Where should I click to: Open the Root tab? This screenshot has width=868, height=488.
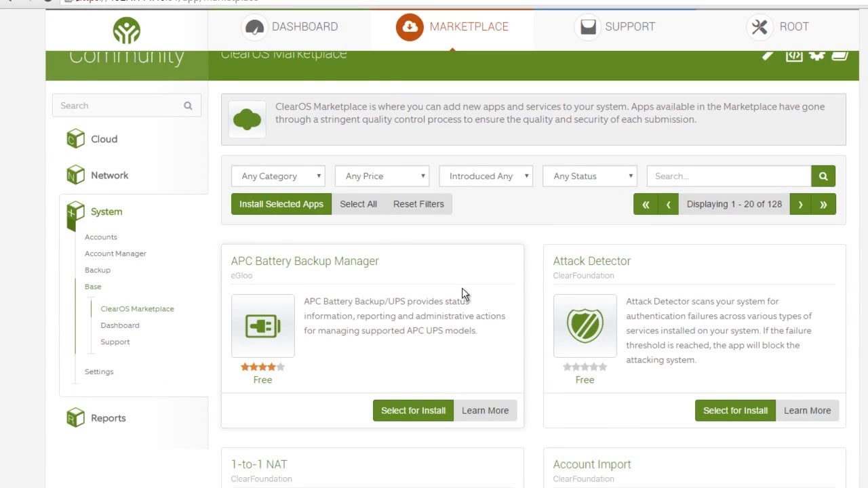point(778,27)
